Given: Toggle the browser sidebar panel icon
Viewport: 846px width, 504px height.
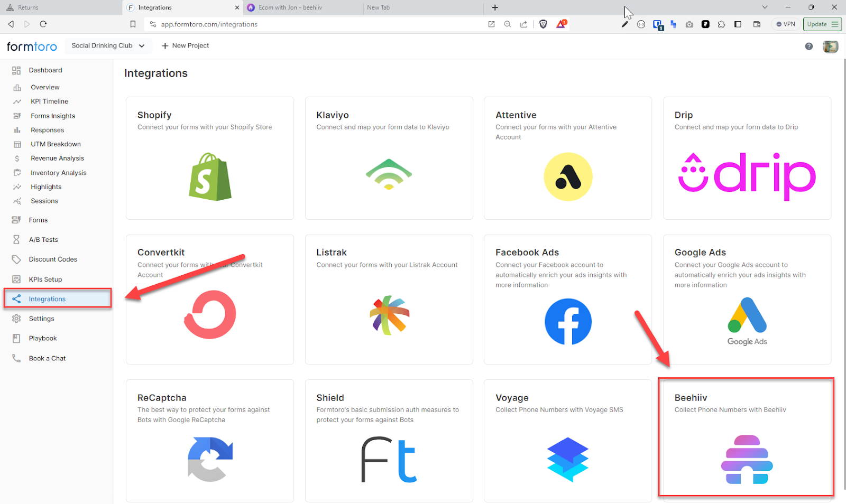Looking at the screenshot, I should point(738,24).
